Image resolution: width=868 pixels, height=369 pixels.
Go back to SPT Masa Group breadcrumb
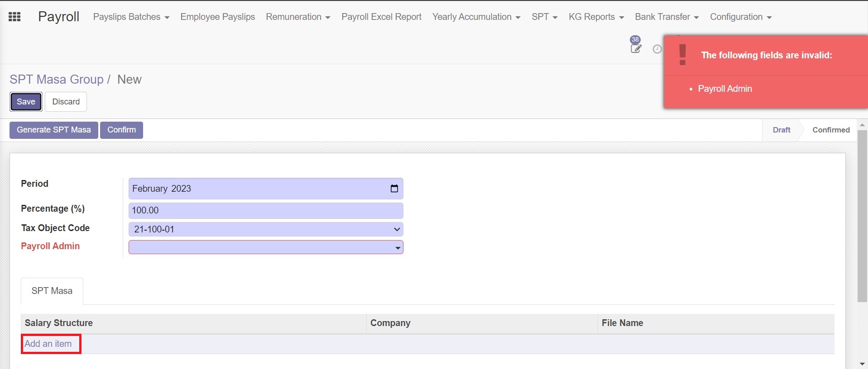(x=57, y=80)
